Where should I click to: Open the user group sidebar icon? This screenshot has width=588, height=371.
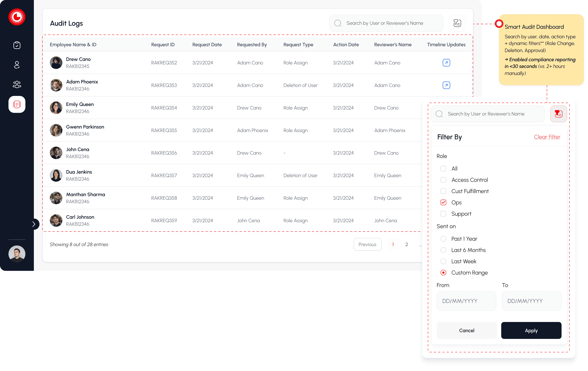[x=17, y=84]
